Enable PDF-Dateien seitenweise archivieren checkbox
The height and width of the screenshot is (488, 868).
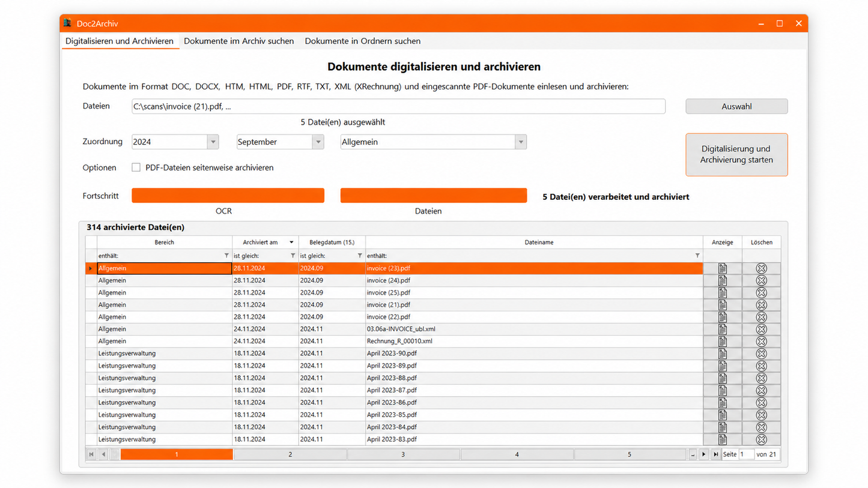(136, 167)
